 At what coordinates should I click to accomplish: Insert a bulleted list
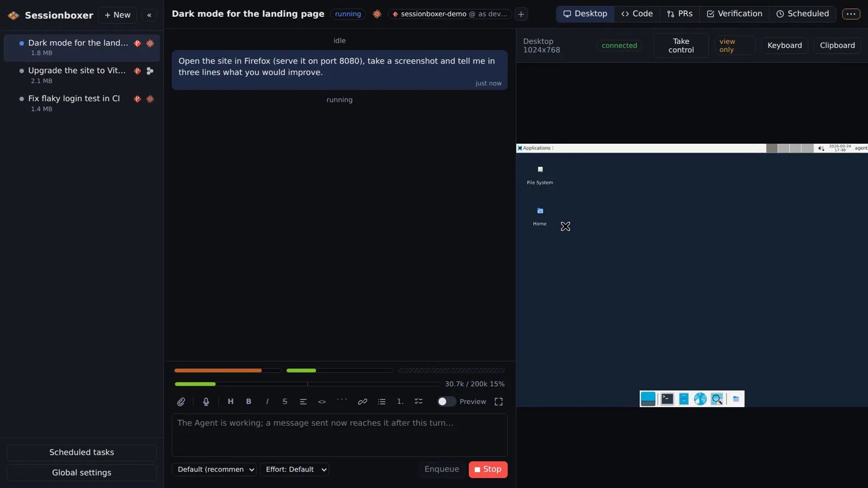click(382, 402)
